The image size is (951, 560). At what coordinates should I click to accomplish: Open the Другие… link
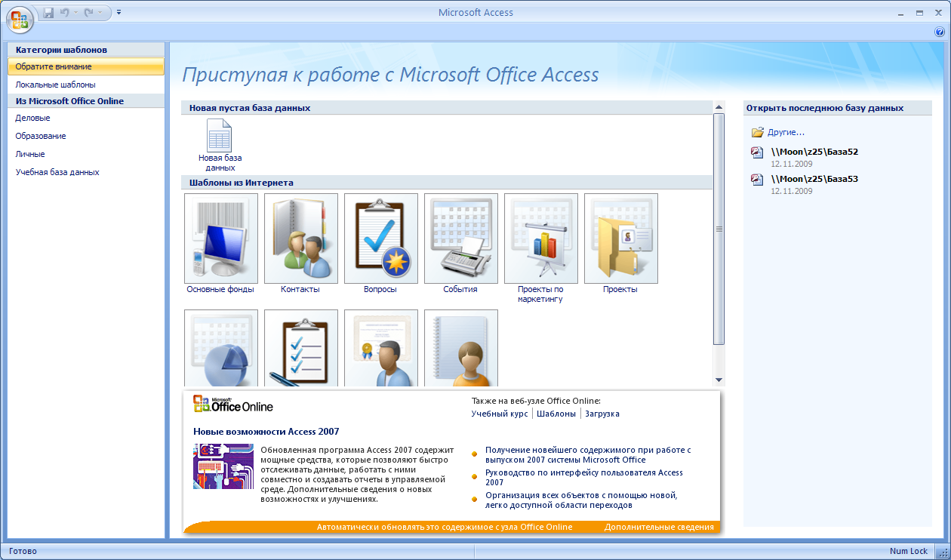click(786, 133)
